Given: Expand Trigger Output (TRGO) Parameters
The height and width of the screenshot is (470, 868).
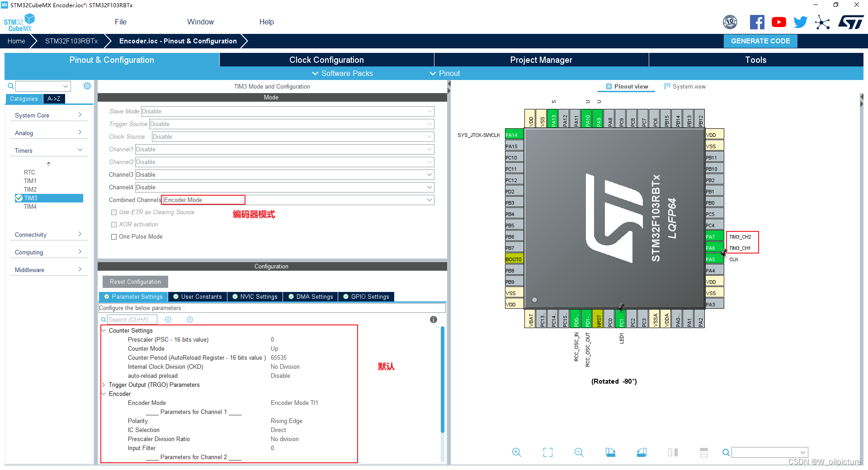Looking at the screenshot, I should [x=104, y=385].
